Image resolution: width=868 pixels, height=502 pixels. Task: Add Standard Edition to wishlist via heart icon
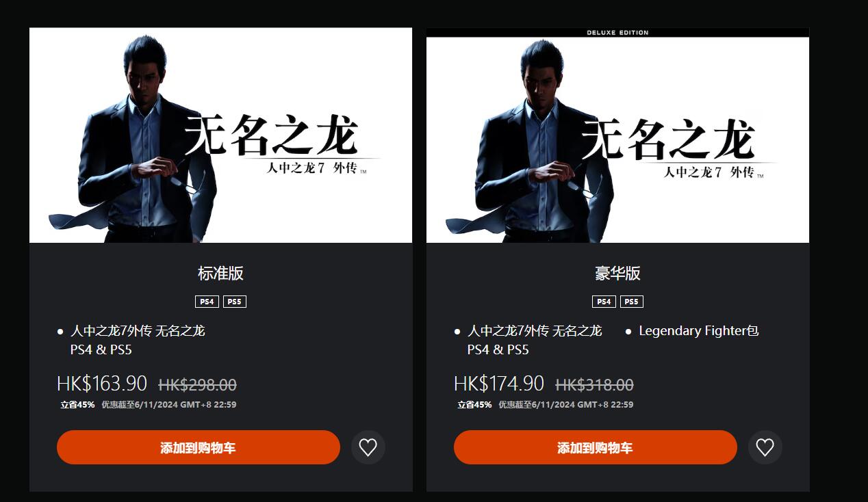tap(368, 447)
